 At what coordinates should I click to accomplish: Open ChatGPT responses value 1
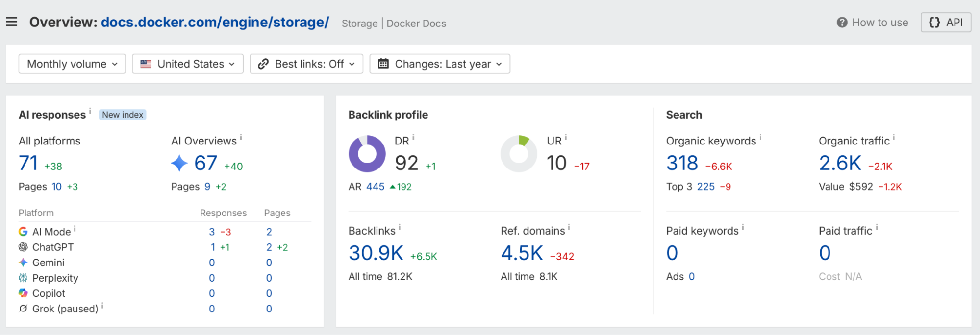tap(213, 247)
